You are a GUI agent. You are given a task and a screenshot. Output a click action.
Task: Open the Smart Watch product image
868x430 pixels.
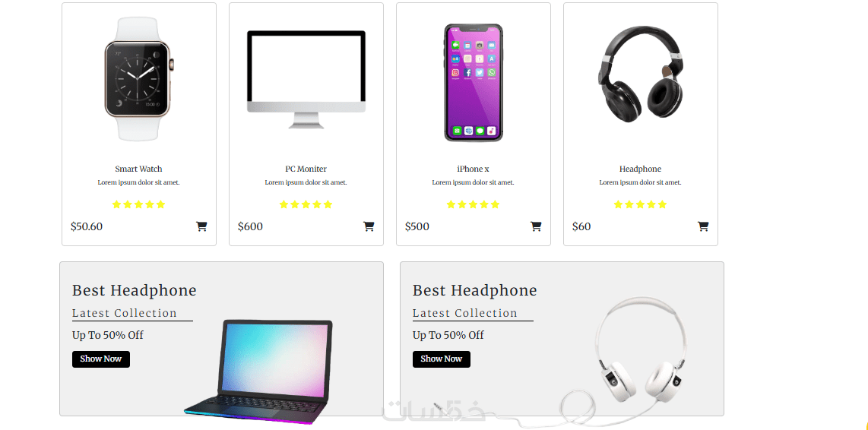138,79
